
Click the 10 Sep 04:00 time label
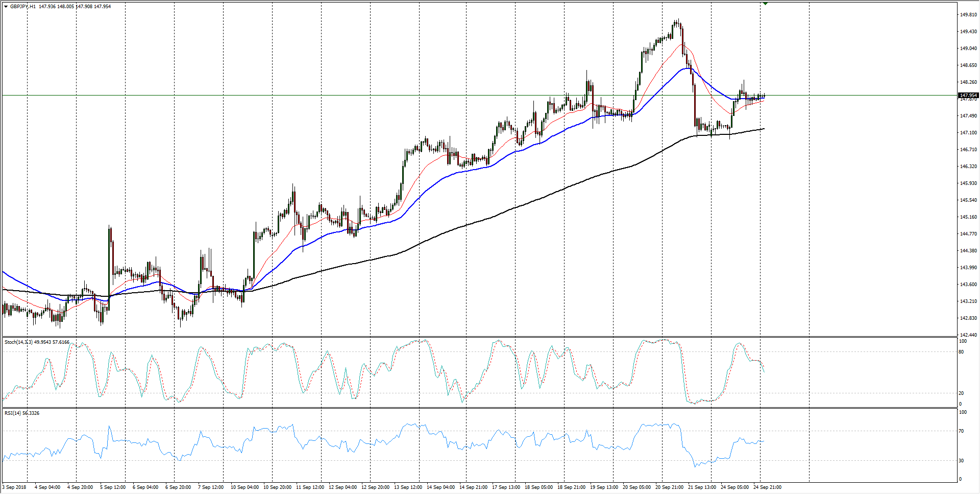pos(244,487)
